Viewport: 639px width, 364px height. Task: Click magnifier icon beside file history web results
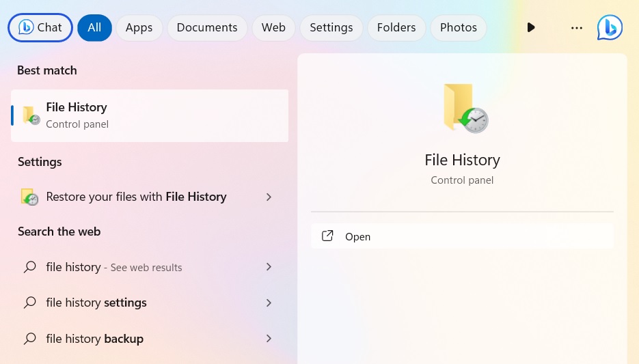30,267
